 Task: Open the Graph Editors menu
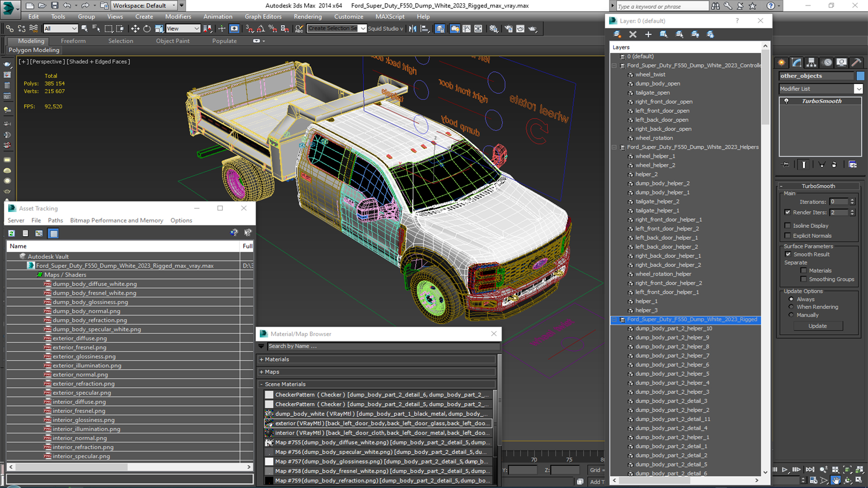coord(263,16)
